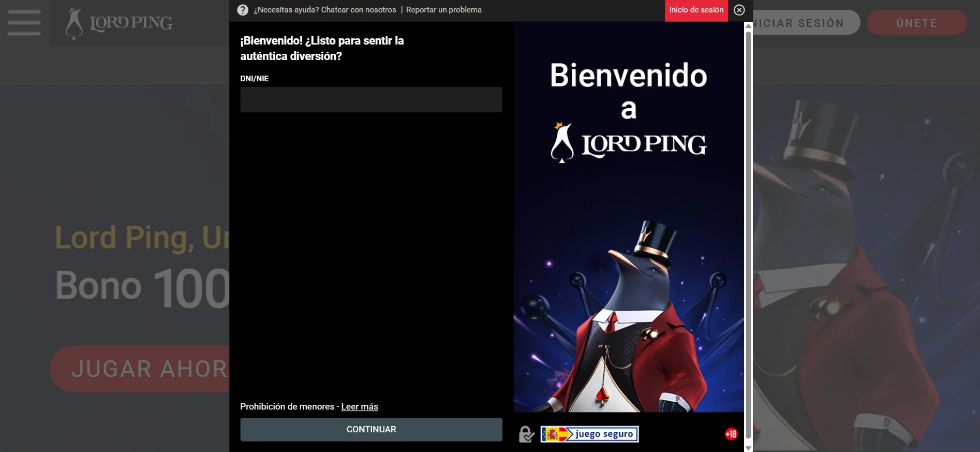
Task: Click the Lord Ping logo in banner
Action: 628,143
